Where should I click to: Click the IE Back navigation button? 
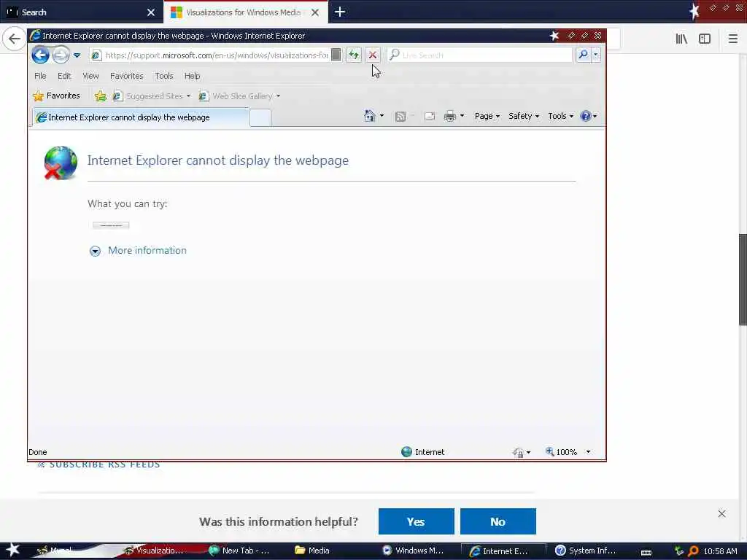click(x=41, y=55)
